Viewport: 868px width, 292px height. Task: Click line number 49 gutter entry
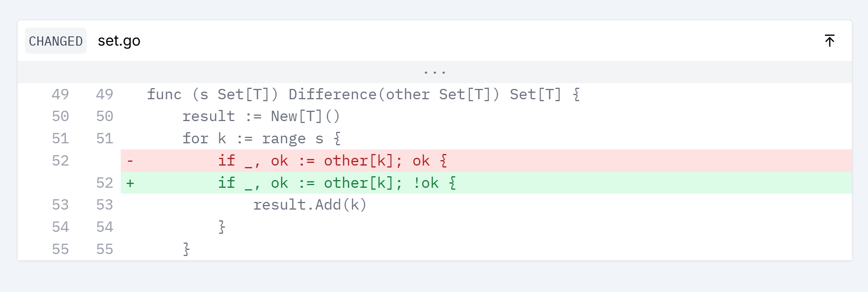point(60,94)
